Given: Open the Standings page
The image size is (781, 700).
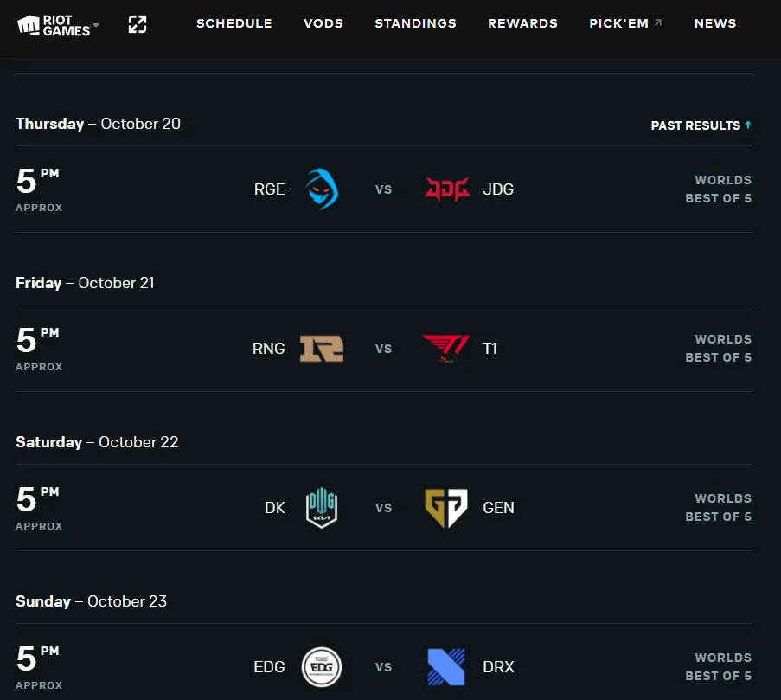Looking at the screenshot, I should click(415, 23).
